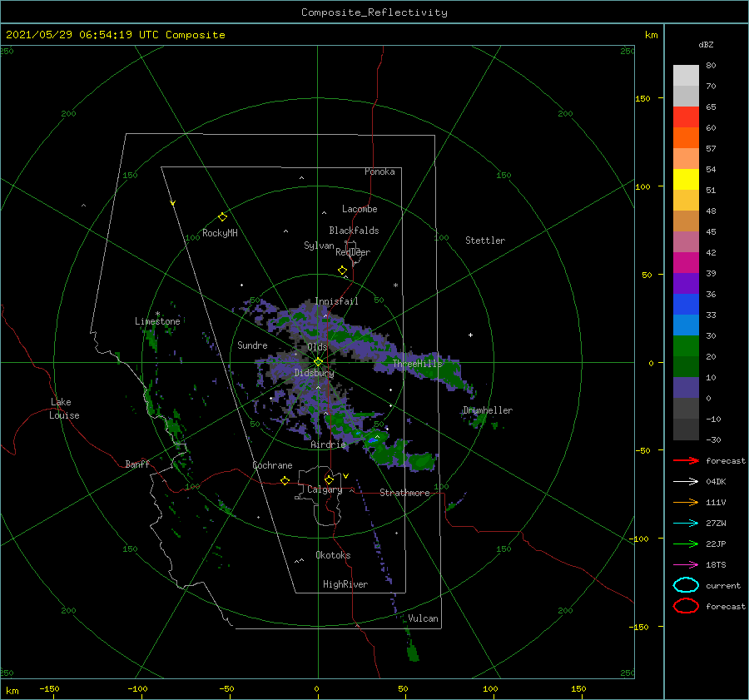
Task: Click the magenta 18TS arrow icon
Action: point(686,565)
